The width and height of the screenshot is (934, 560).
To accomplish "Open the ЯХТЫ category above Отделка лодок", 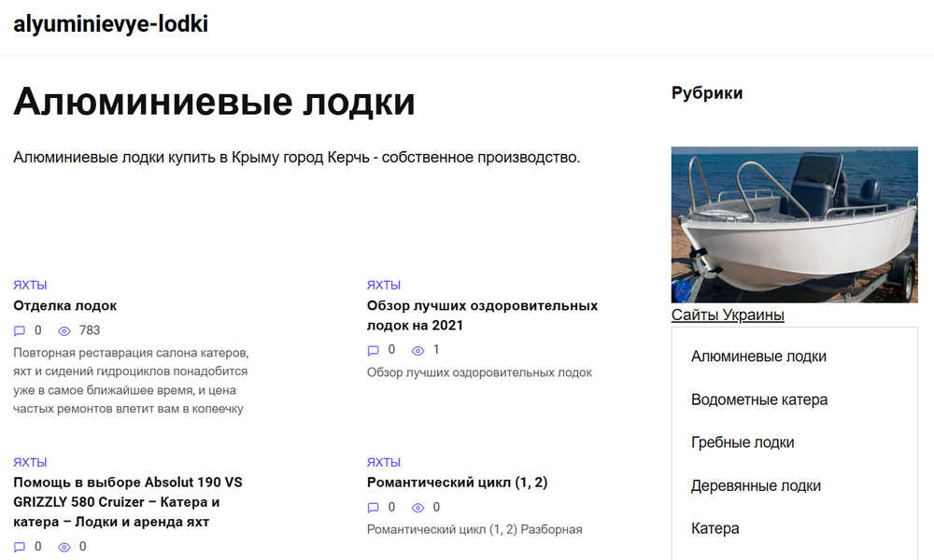I will 29,284.
